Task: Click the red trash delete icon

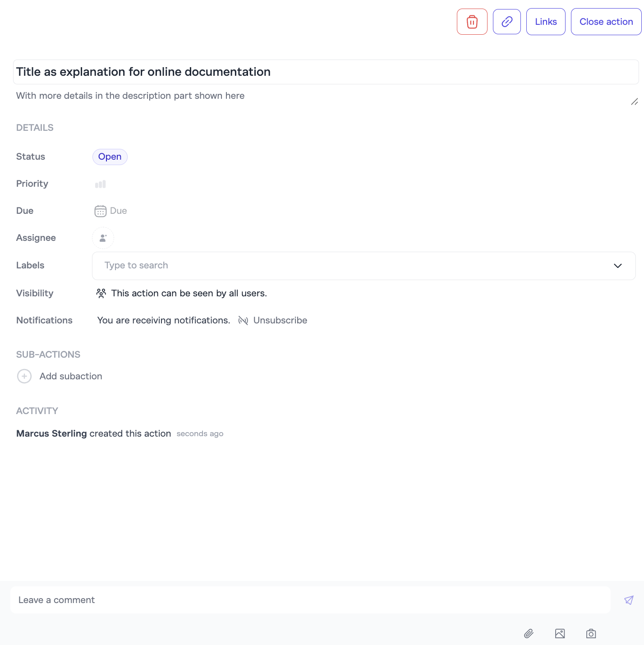Action: coord(472,22)
